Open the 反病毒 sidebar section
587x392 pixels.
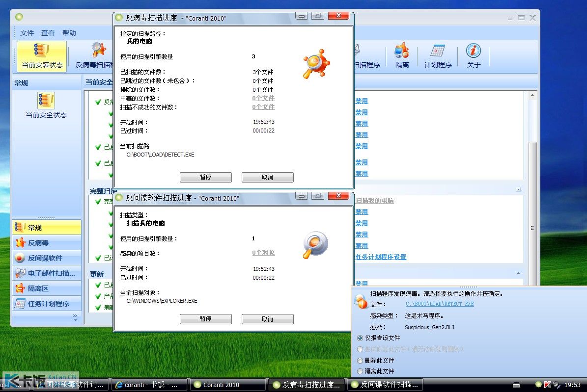pyautogui.click(x=47, y=243)
